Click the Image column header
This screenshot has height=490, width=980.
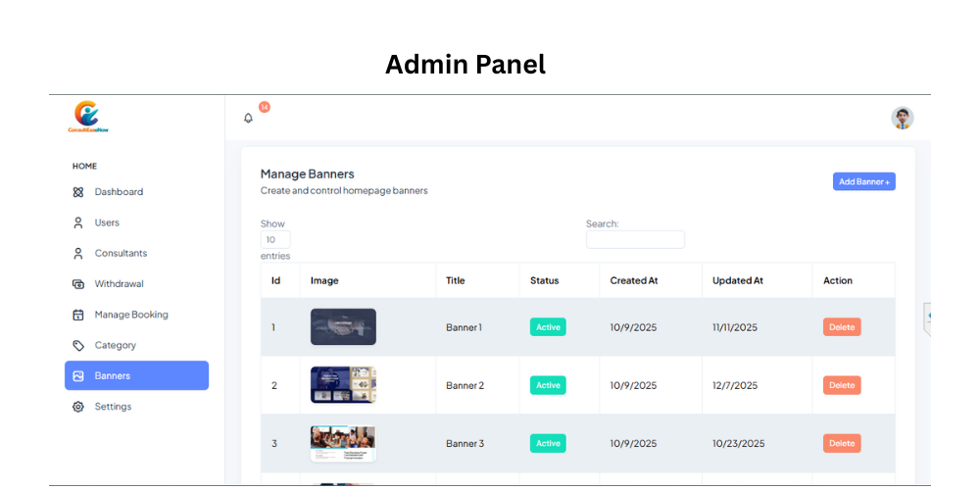pos(368,280)
